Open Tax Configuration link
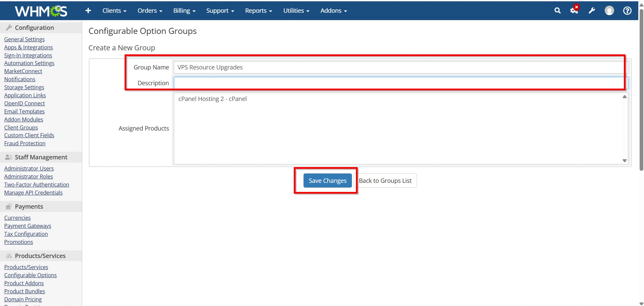The height and width of the screenshot is (306, 644). click(26, 234)
